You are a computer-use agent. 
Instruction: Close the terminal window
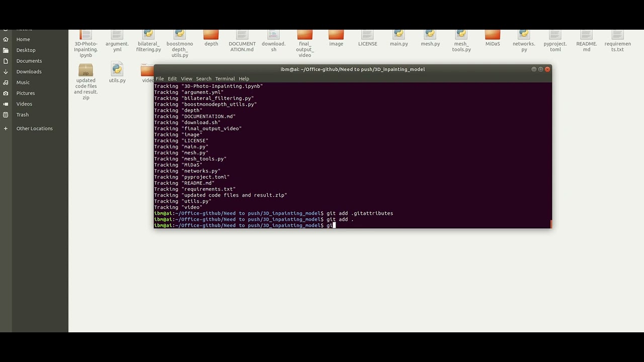(547, 69)
